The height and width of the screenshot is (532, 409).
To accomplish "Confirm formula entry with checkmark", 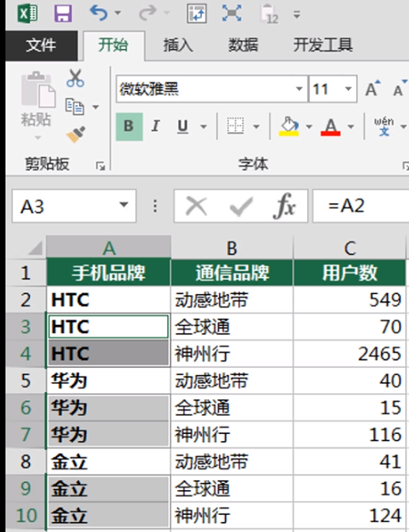I will [x=241, y=206].
